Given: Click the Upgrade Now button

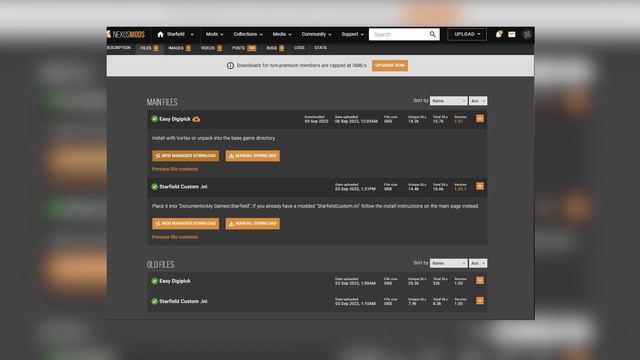Looking at the screenshot, I should [390, 65].
